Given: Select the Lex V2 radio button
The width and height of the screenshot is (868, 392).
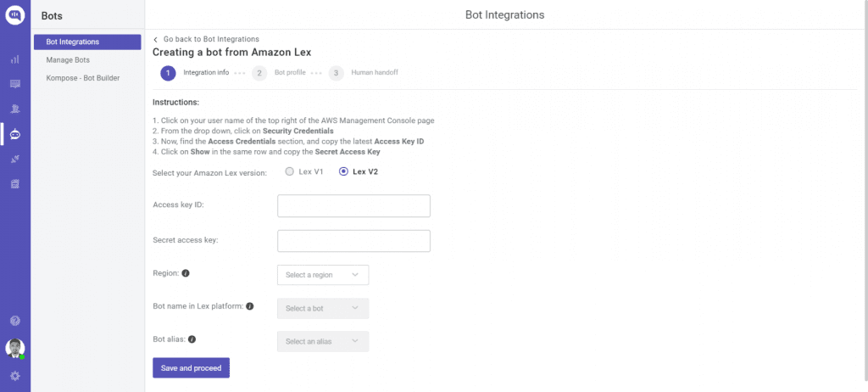Looking at the screenshot, I should 343,171.
